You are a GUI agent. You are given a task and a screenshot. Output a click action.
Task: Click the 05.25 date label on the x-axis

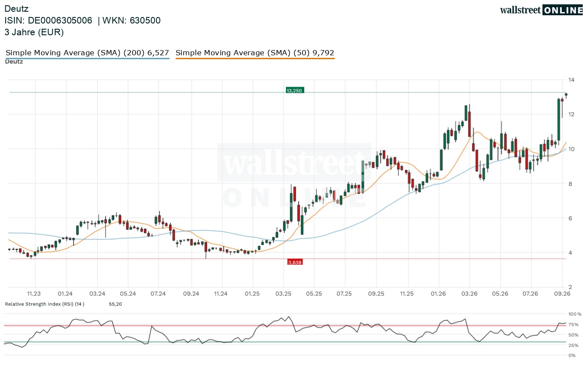(314, 294)
